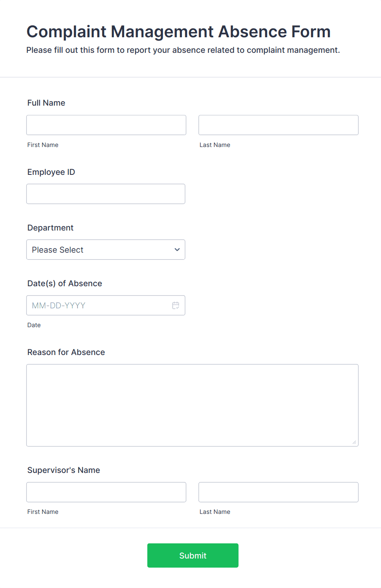
Task: Click the 'Date' helper label
Action: point(34,325)
